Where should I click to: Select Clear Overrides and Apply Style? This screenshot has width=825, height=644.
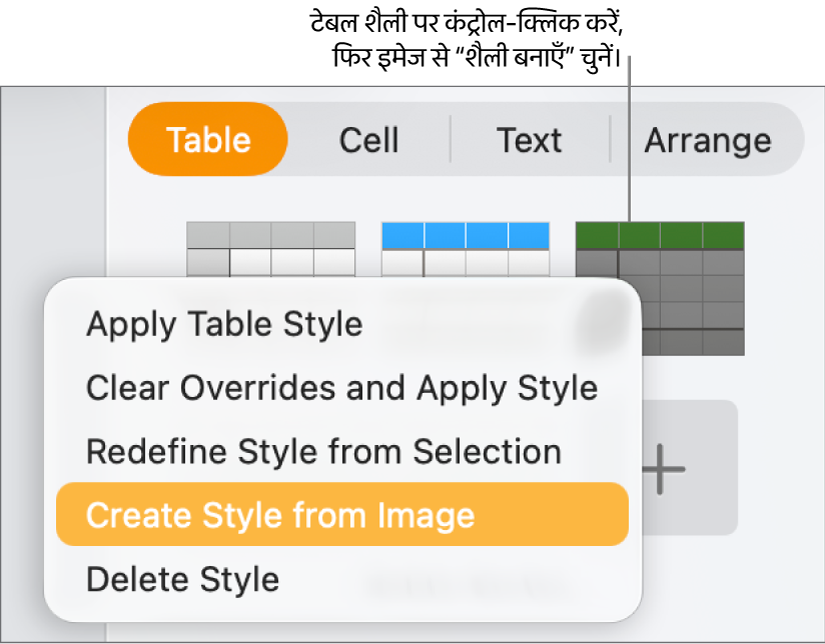[x=341, y=388]
